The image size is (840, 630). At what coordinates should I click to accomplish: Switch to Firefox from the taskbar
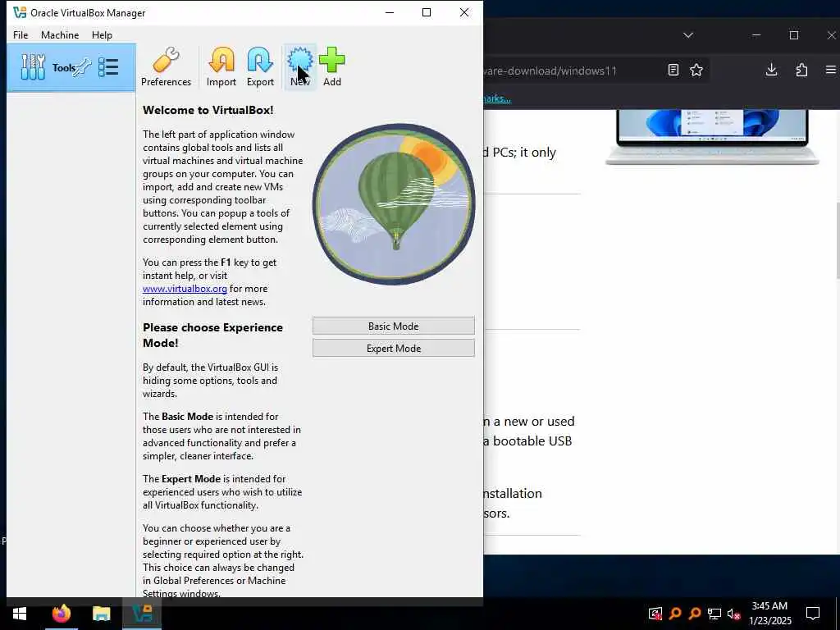(61, 614)
